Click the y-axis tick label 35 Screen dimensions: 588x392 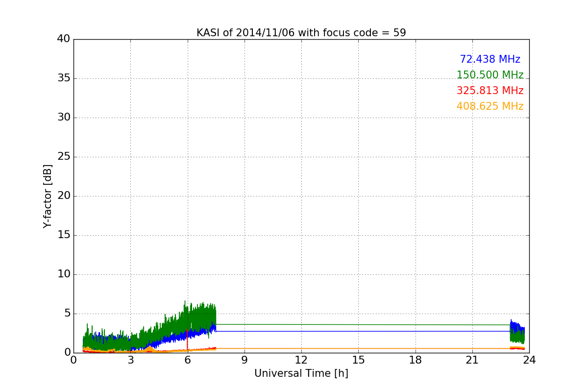(x=64, y=78)
